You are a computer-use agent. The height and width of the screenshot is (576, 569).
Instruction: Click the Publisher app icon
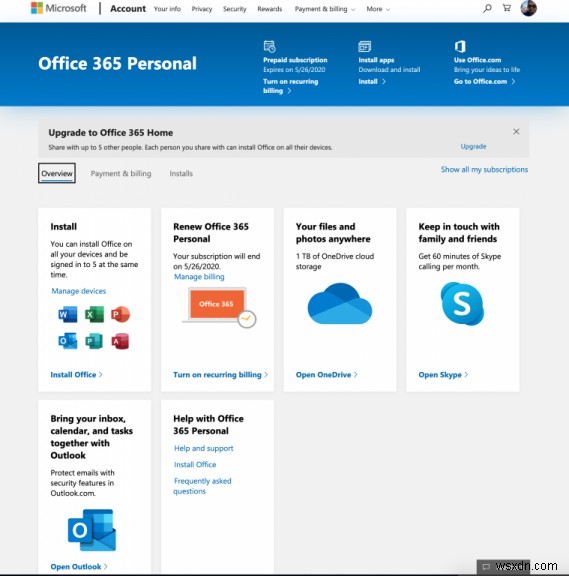[x=94, y=341]
